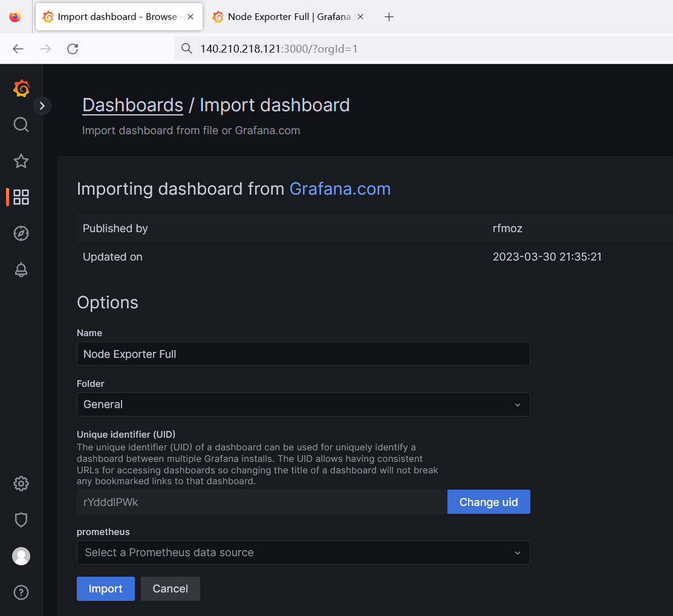The image size is (673, 616).
Task: Click the blue Import button
Action: 105,589
